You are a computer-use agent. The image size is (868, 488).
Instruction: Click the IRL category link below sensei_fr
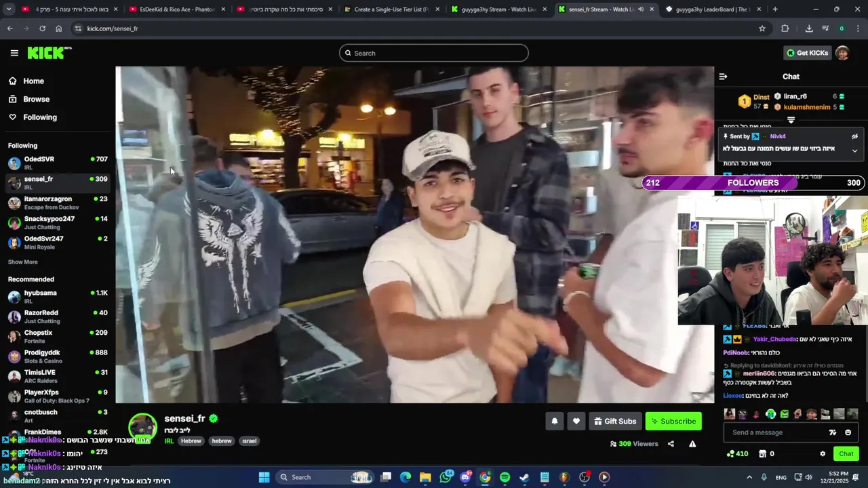[x=169, y=441]
